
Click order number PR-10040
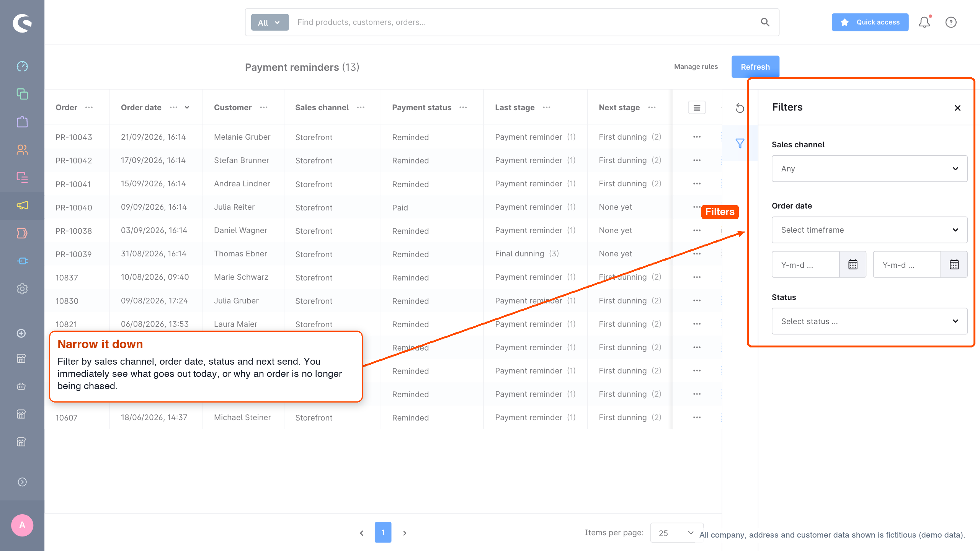pyautogui.click(x=74, y=207)
